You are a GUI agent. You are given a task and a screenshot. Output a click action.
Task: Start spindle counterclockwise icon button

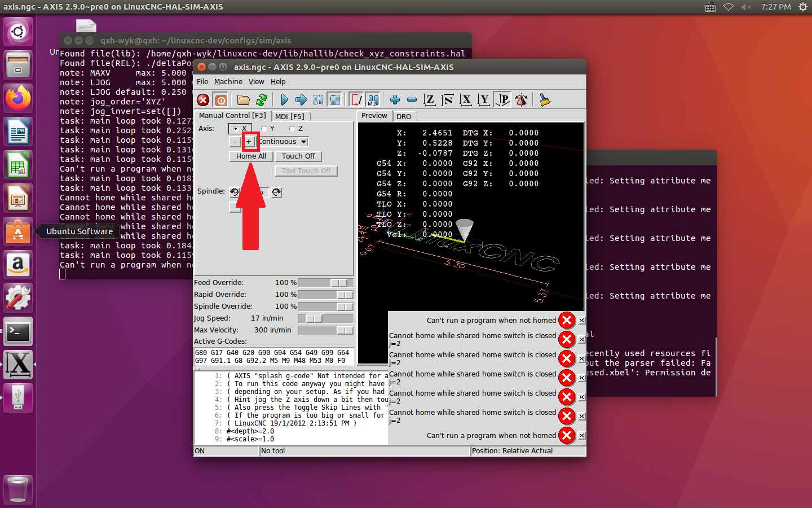coord(235,192)
